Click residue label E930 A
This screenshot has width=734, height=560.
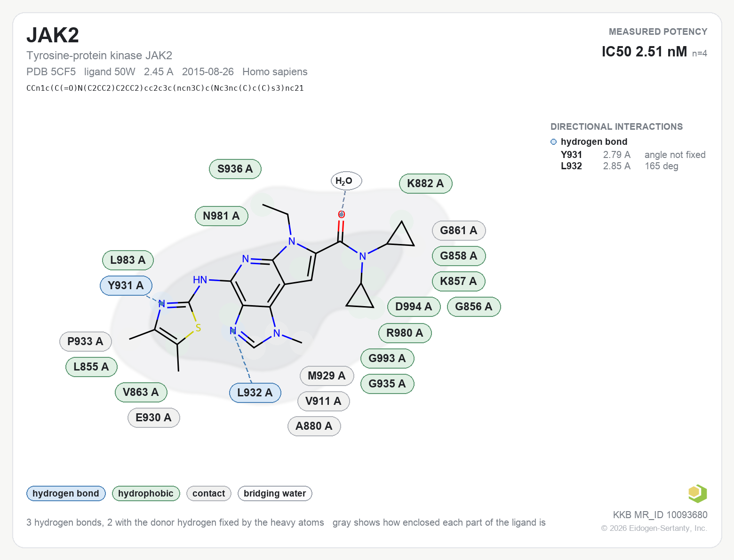coord(154,418)
